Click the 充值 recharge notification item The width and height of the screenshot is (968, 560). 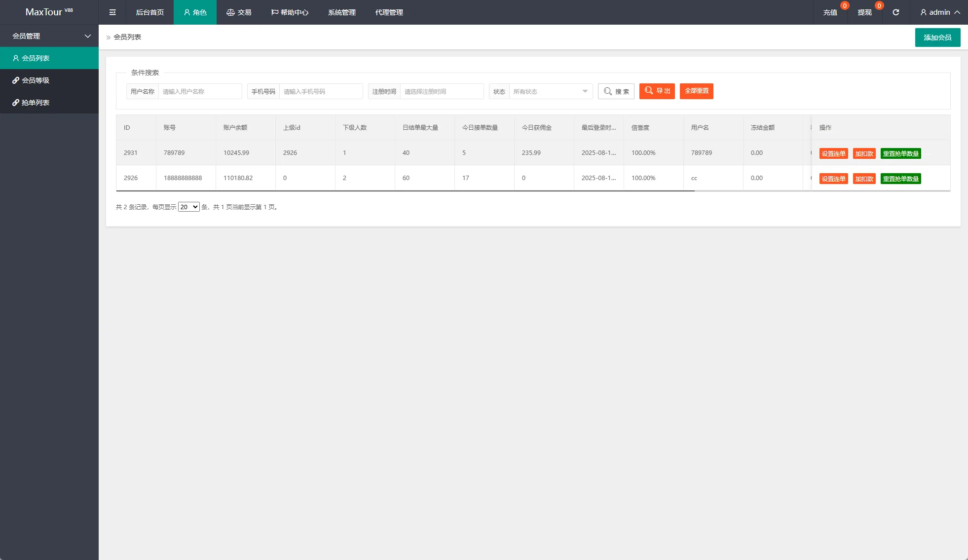click(x=830, y=12)
